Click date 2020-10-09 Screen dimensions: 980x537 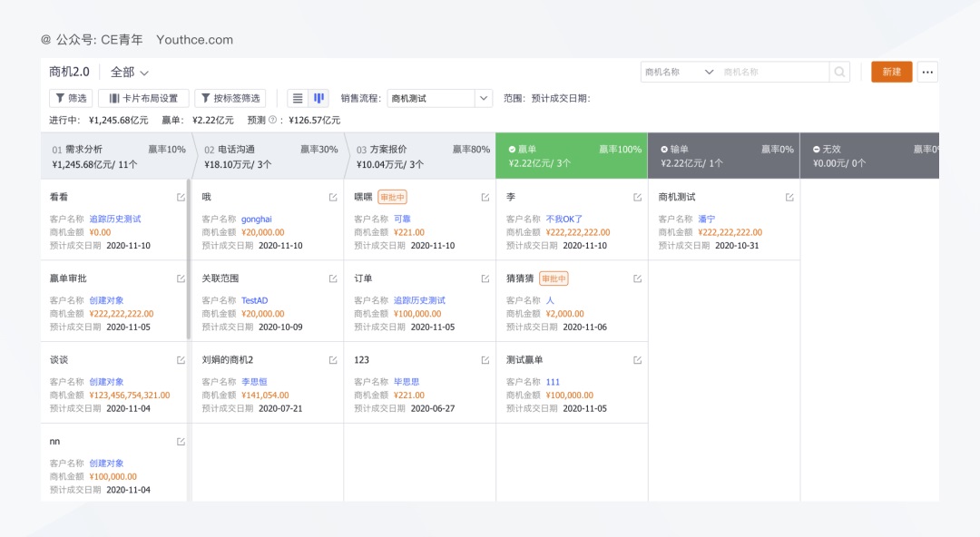point(280,327)
